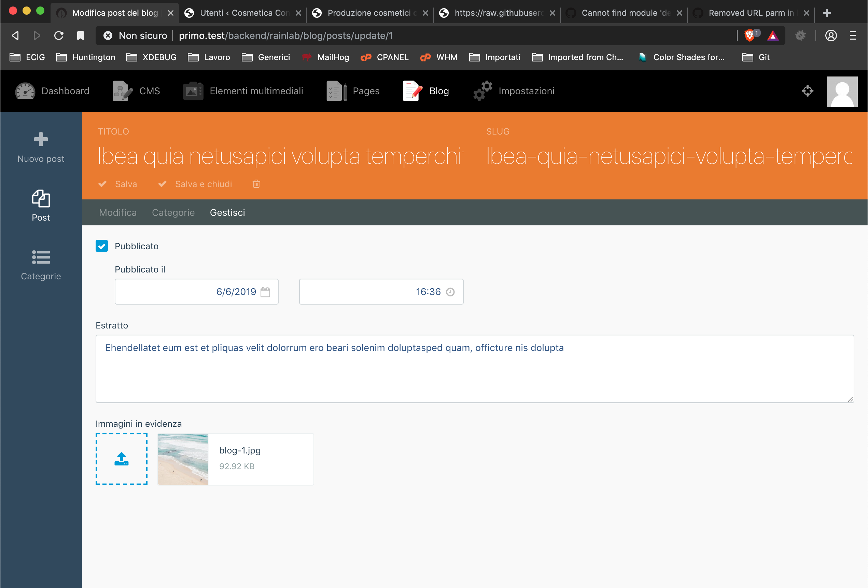Open the browser hamburger menu
Image resolution: width=868 pixels, height=588 pixels.
click(853, 36)
